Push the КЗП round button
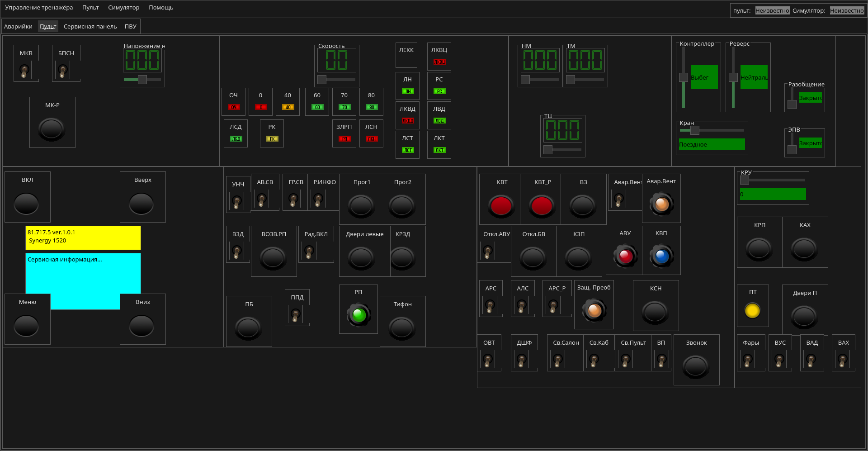The height and width of the screenshot is (451, 868). click(x=578, y=258)
